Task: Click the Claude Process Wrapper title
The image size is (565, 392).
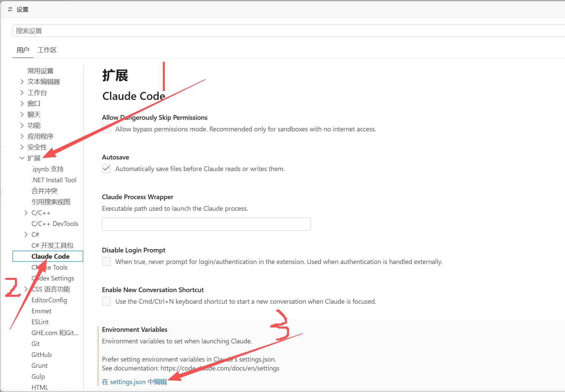Action: click(138, 197)
